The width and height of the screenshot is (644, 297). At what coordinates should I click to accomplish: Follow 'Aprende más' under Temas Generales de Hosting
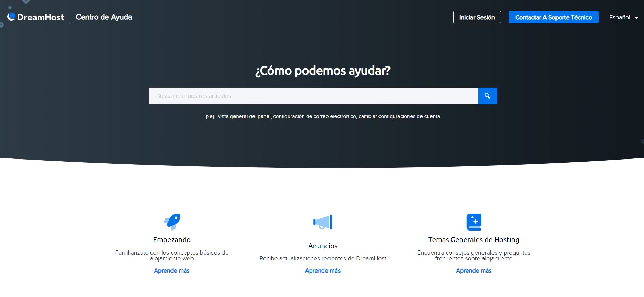(474, 270)
